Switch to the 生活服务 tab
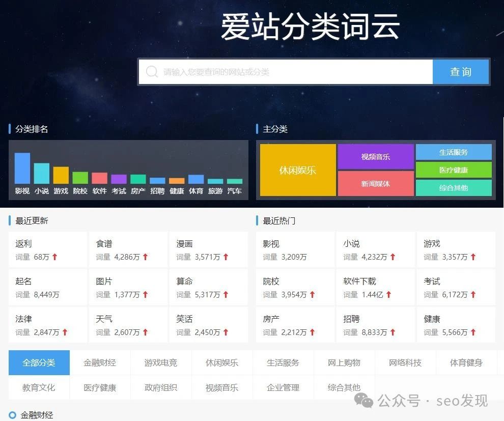 (x=283, y=362)
